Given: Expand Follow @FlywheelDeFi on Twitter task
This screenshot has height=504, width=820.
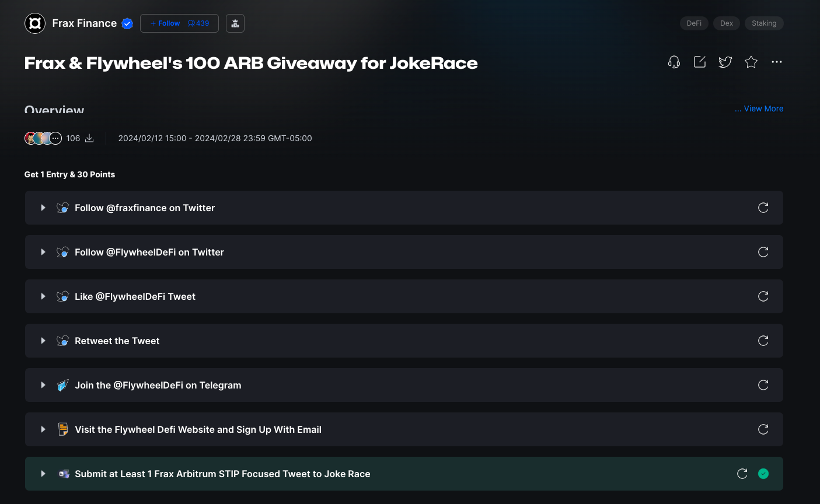Looking at the screenshot, I should [x=43, y=252].
